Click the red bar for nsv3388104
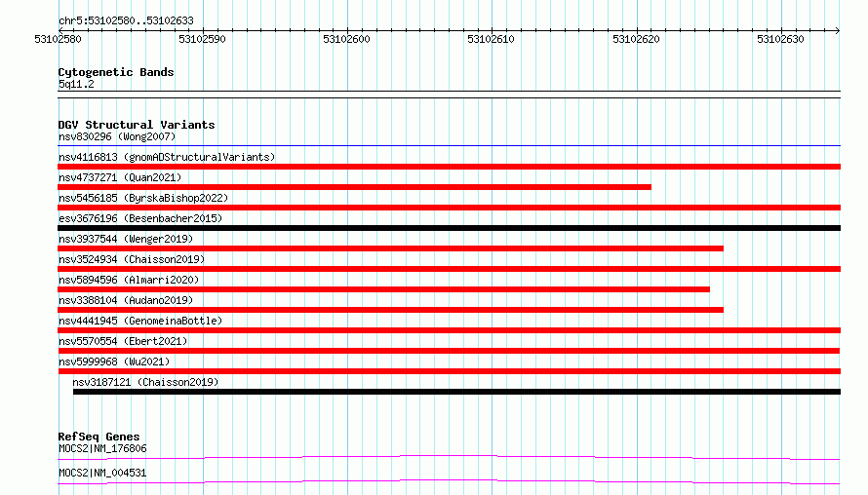The height and width of the screenshot is (495, 868). 390,310
